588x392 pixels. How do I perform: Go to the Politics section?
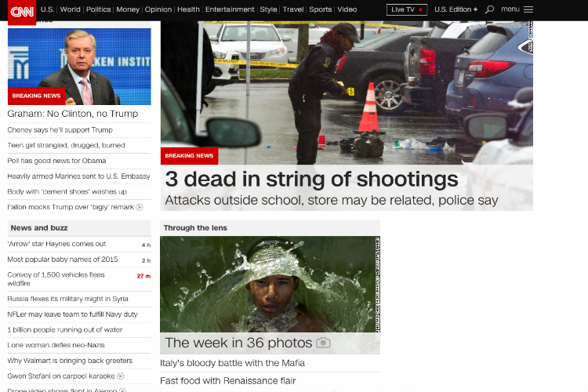coord(98,9)
